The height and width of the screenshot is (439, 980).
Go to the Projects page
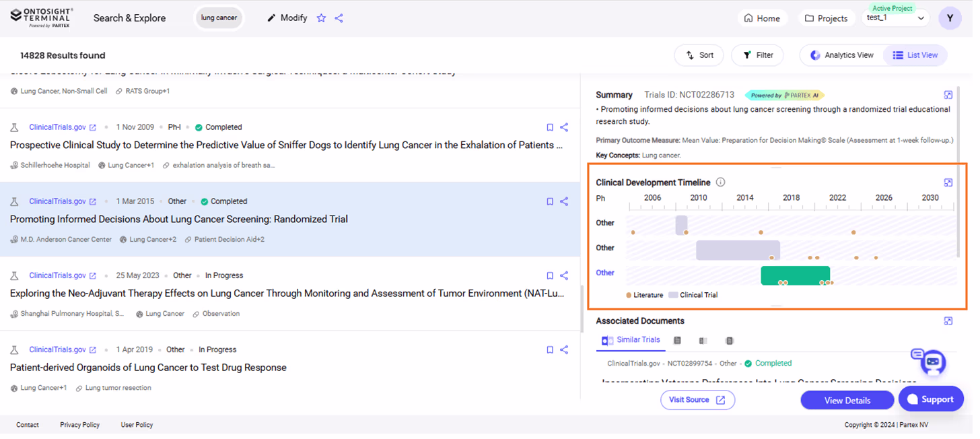(827, 18)
